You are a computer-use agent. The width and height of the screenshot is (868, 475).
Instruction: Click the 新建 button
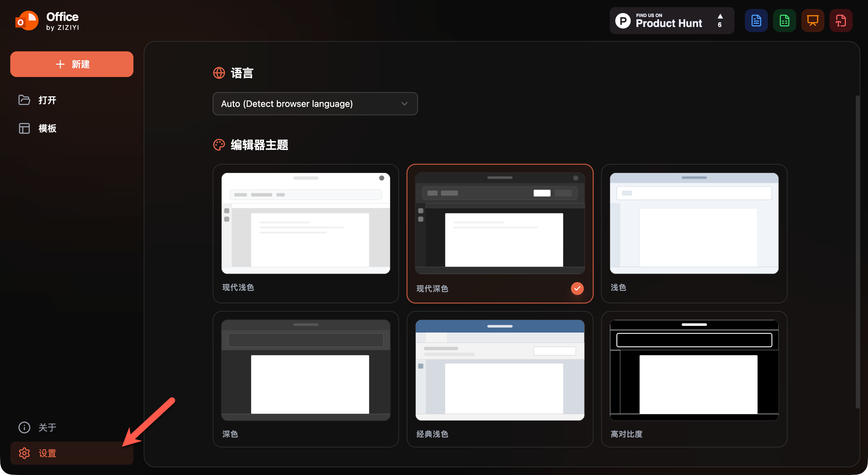click(72, 64)
